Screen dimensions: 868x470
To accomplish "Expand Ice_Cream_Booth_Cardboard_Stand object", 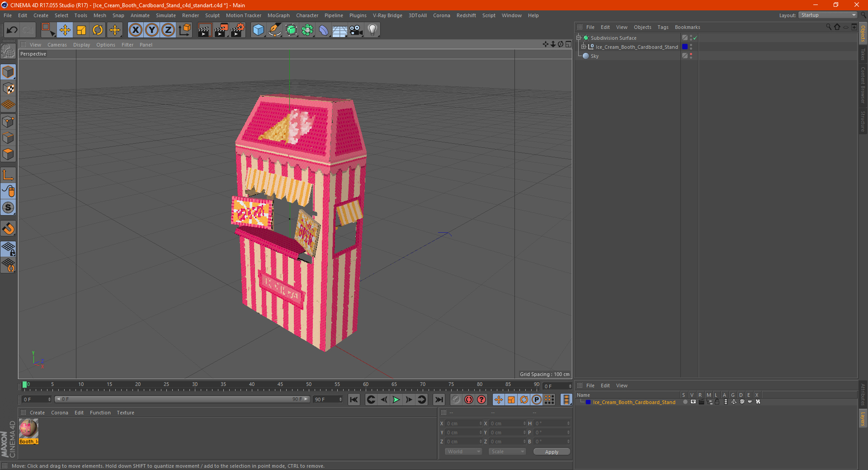I will tap(584, 47).
